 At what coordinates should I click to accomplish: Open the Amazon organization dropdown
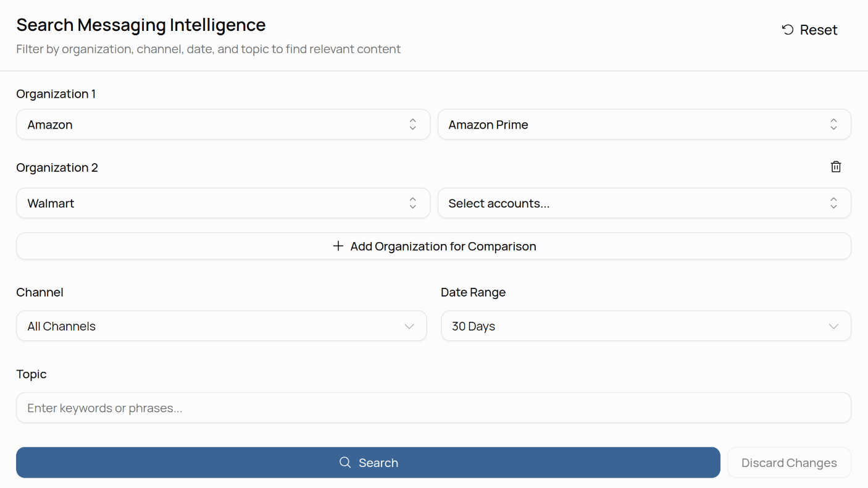222,124
